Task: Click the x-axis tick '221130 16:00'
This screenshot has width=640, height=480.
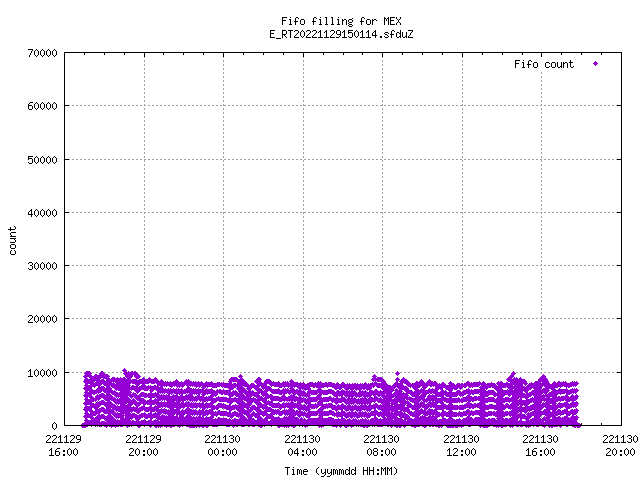Action: click(x=541, y=446)
